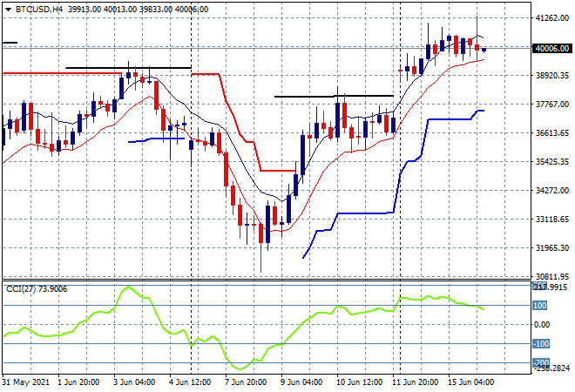This screenshot has height=392, width=575.
Task: Click the 33118.65 price scale label
Action: (551, 220)
